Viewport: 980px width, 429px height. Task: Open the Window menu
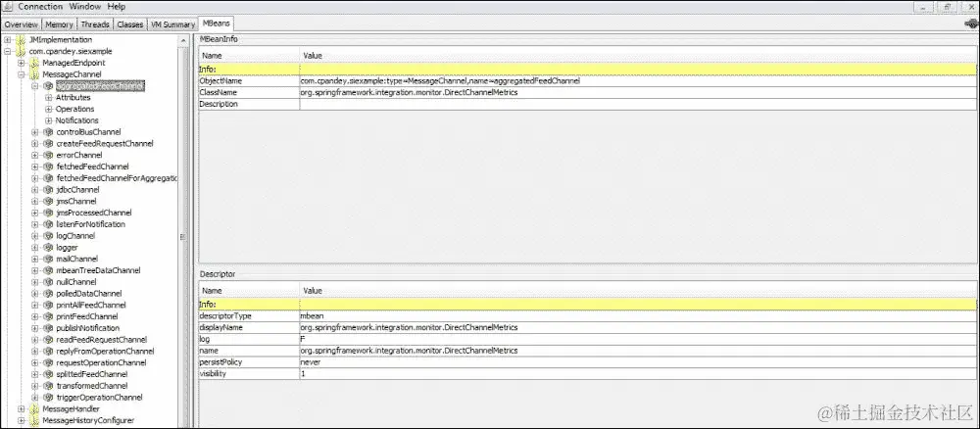tap(84, 6)
